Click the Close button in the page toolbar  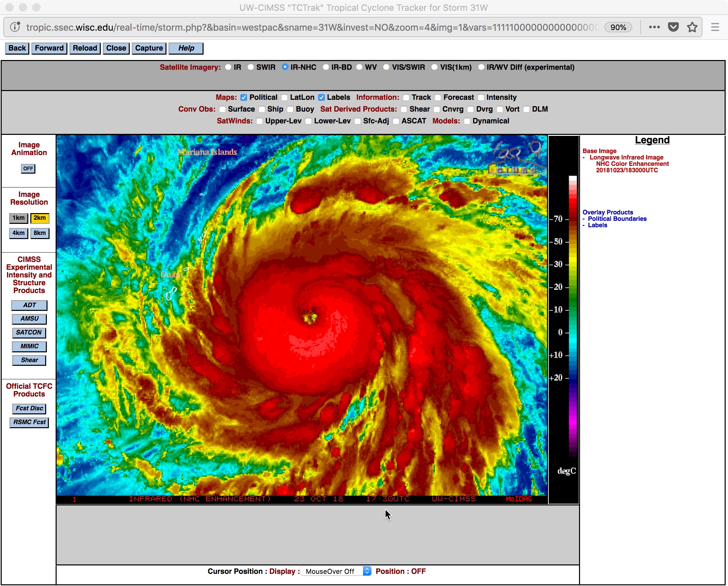116,48
